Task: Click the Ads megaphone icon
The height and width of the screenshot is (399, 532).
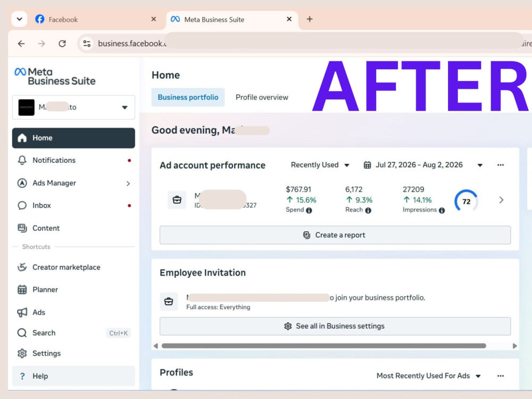Action: (x=22, y=312)
